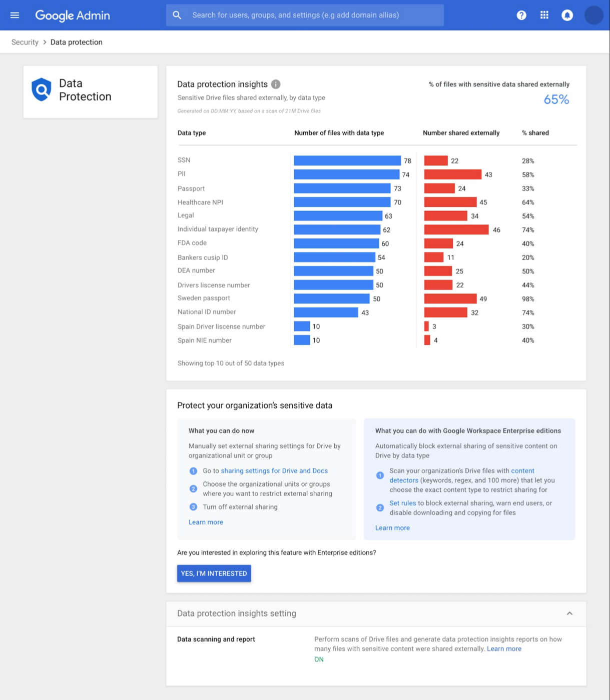610x700 pixels.
Task: Follow the Set rules link
Action: (x=402, y=503)
